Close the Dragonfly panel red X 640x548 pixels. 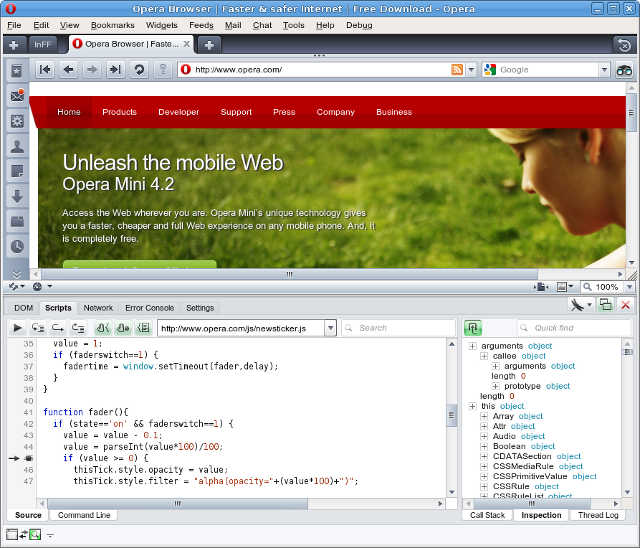click(x=625, y=305)
